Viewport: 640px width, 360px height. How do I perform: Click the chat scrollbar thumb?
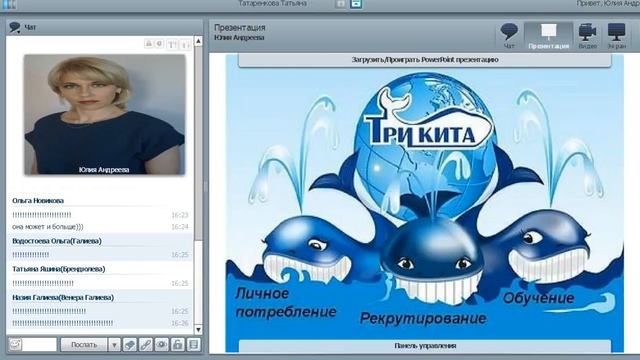198,143
